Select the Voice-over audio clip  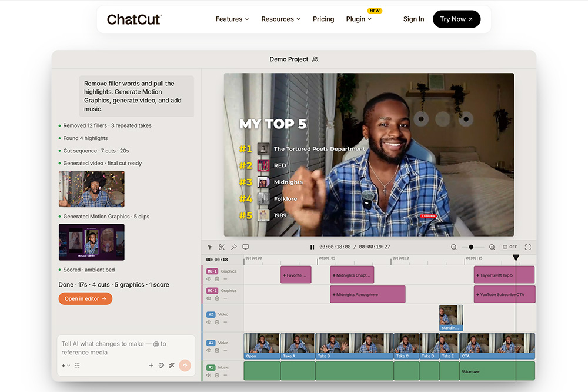tap(497, 371)
